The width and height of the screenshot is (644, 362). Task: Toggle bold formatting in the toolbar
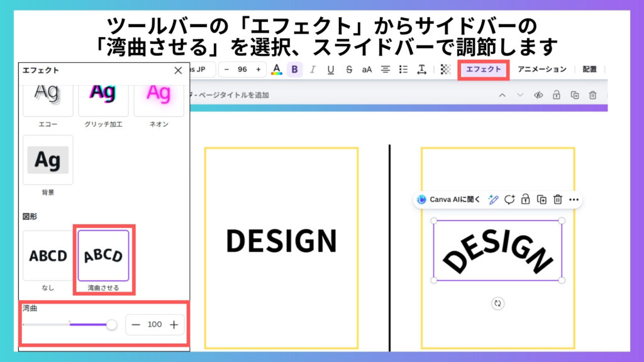pyautogui.click(x=294, y=70)
